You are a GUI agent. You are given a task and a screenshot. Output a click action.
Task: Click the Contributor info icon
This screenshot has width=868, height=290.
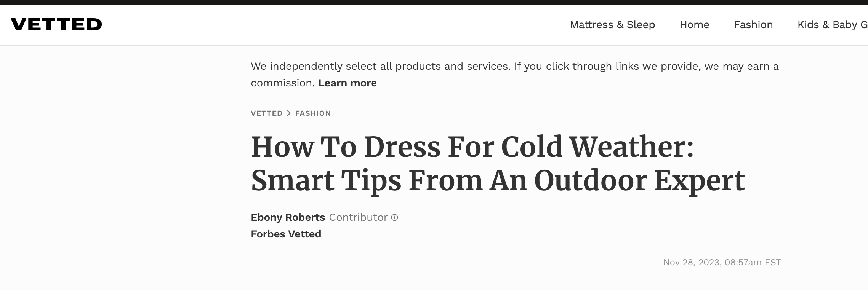(x=395, y=218)
